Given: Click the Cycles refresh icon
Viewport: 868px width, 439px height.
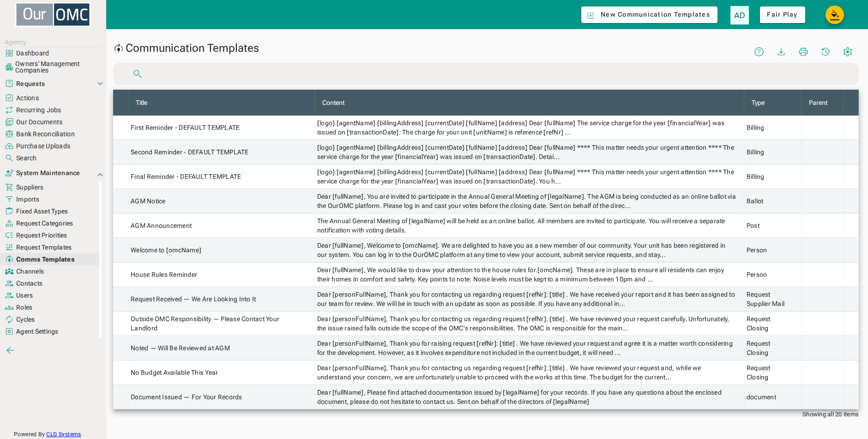Looking at the screenshot, I should [x=9, y=319].
